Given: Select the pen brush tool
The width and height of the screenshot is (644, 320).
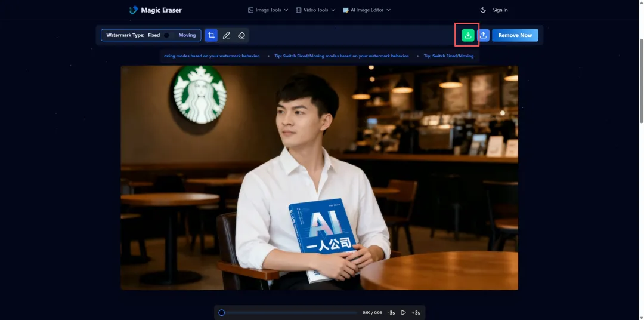Looking at the screenshot, I should tap(227, 35).
